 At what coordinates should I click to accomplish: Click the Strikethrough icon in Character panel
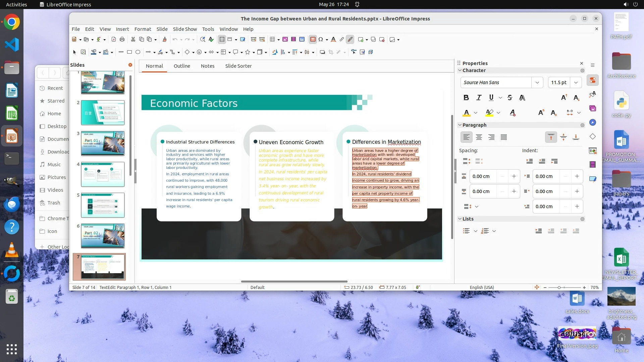point(510,98)
